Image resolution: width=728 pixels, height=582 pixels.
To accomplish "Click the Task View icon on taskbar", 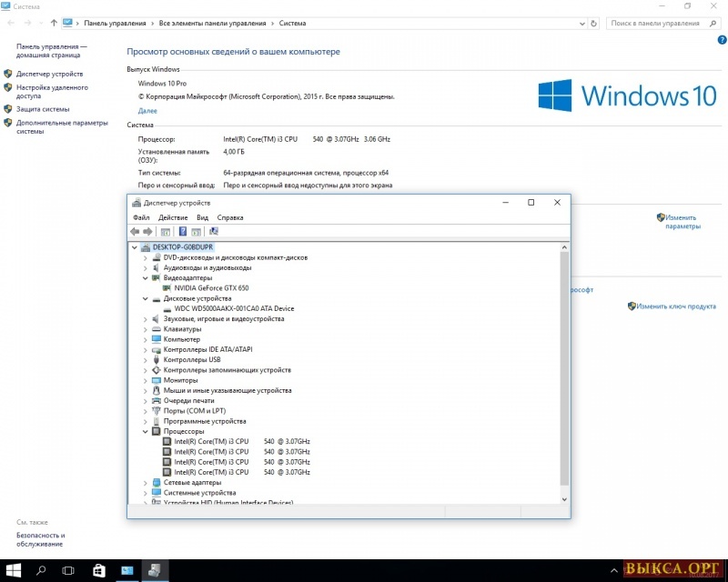I will 68,570.
